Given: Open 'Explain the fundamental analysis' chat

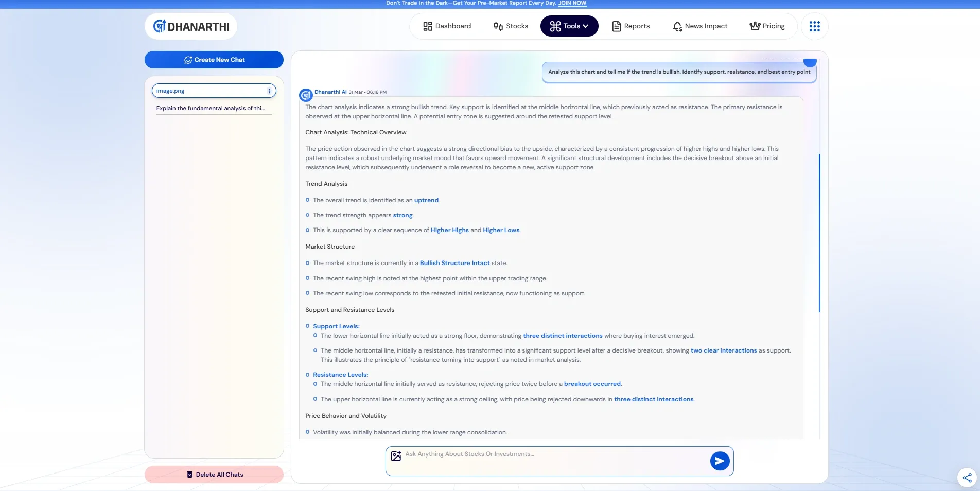Looking at the screenshot, I should pos(211,109).
